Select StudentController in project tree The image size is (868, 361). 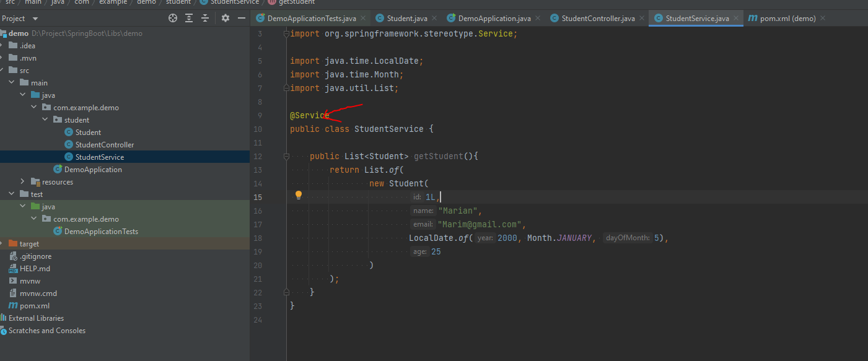[105, 145]
